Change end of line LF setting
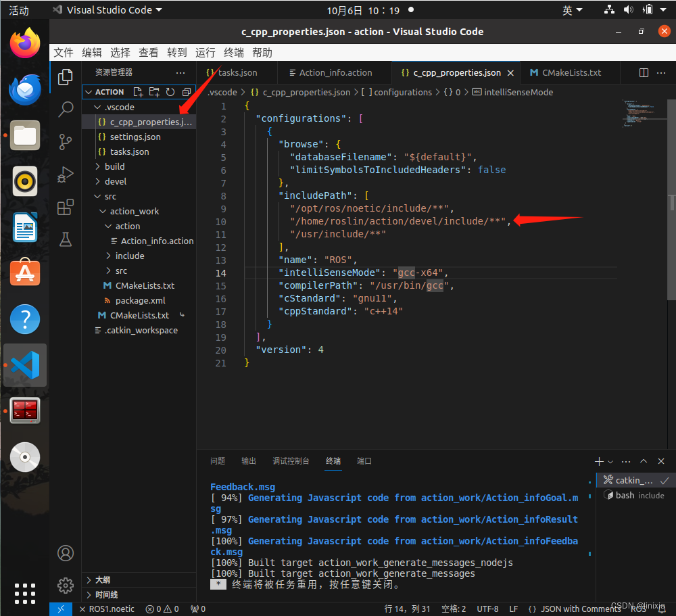Image resolution: width=676 pixels, height=616 pixels. pyautogui.click(x=514, y=609)
